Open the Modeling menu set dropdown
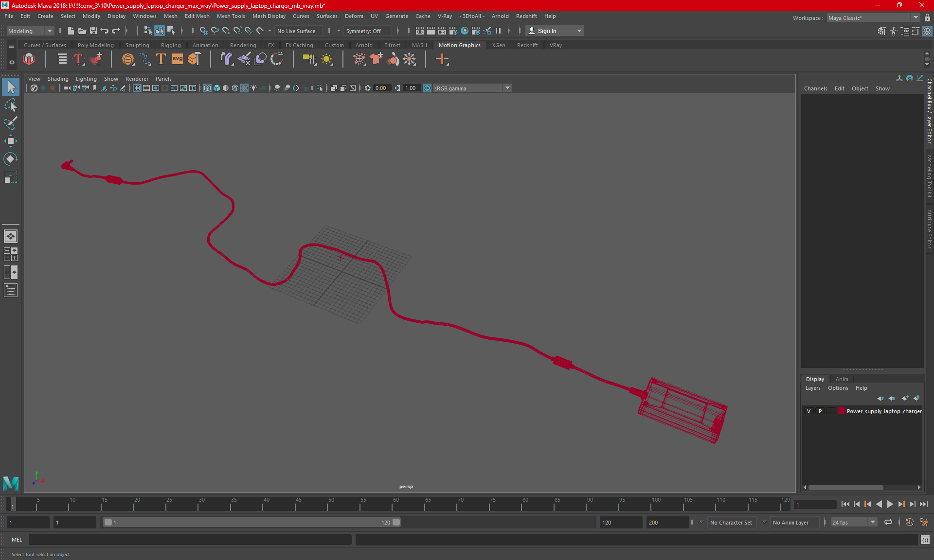This screenshot has height=560, width=934. 30,31
